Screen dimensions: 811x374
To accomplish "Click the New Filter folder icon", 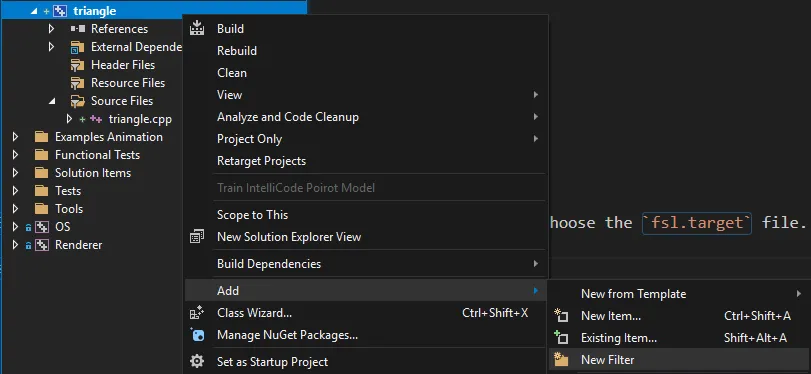I will tap(561, 360).
